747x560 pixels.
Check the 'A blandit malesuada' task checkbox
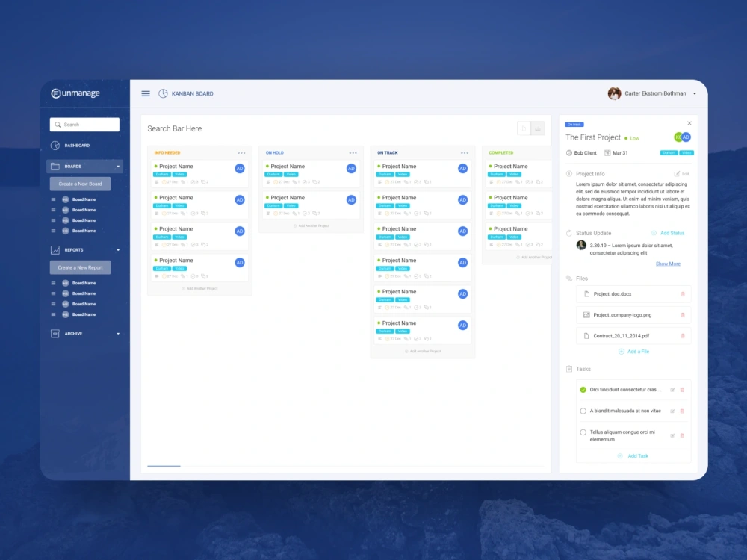[583, 411]
